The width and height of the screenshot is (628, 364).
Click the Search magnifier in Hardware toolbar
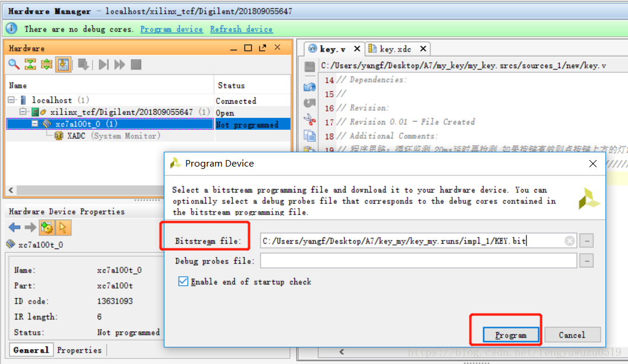click(14, 65)
